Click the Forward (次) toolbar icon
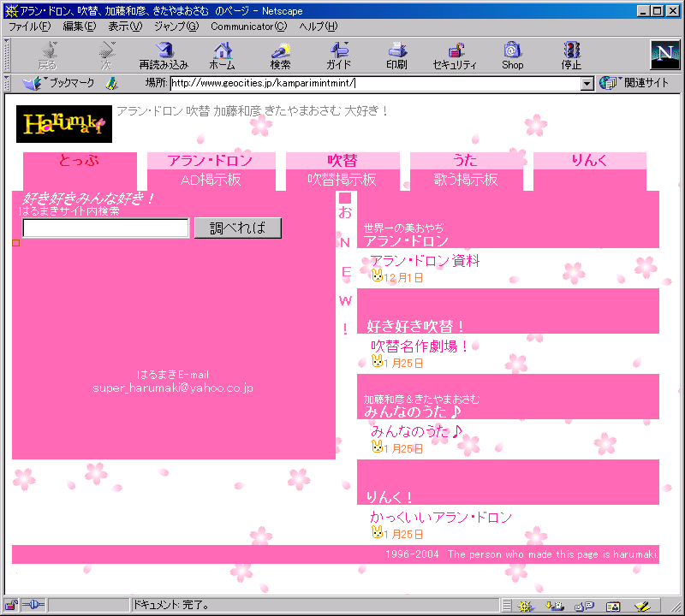 (106, 56)
